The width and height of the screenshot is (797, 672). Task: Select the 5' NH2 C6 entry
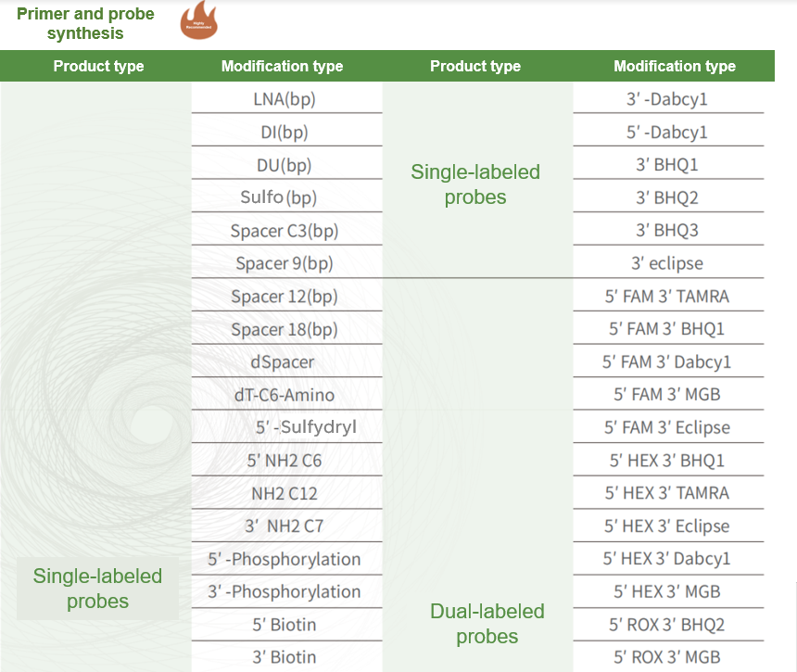pos(286,461)
